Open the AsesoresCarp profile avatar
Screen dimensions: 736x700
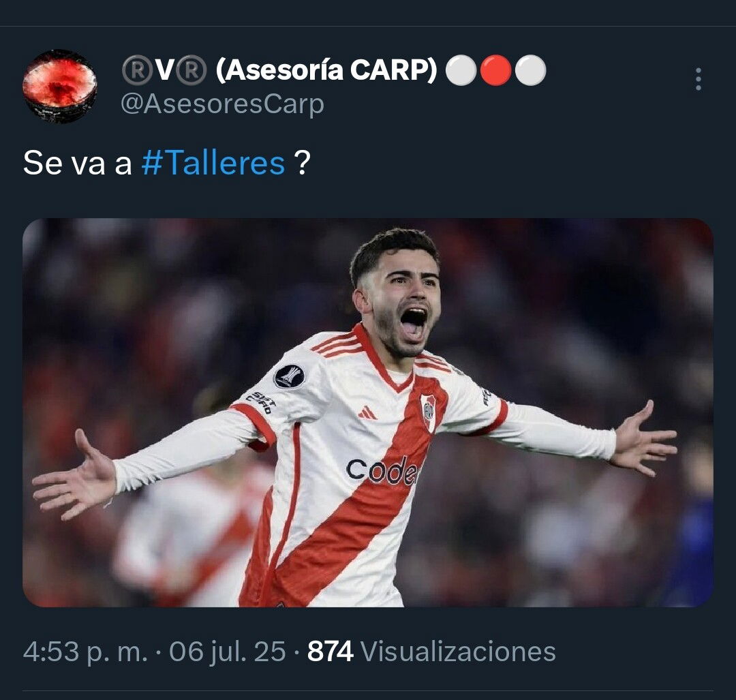pos(60,87)
